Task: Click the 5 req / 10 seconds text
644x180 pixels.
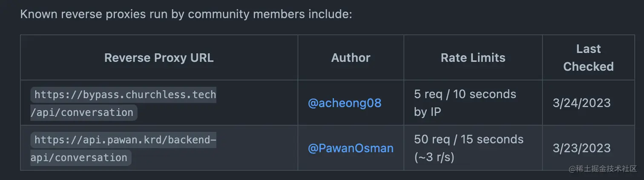Action: point(465,94)
